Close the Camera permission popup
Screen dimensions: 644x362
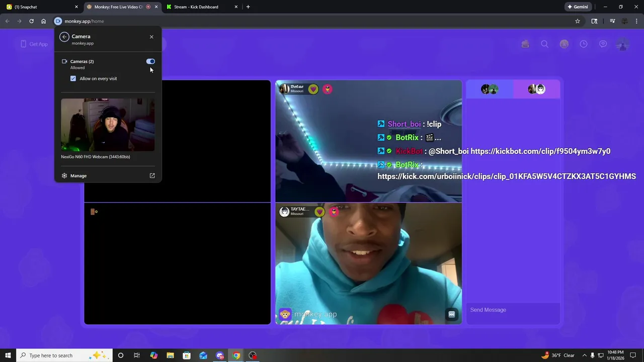(x=151, y=37)
